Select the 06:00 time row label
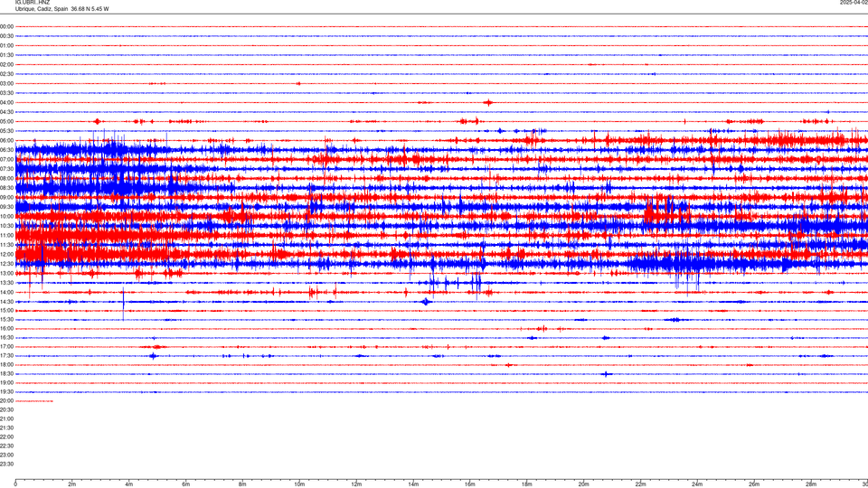Screen dimensions: 868x488 pyautogui.click(x=6, y=141)
